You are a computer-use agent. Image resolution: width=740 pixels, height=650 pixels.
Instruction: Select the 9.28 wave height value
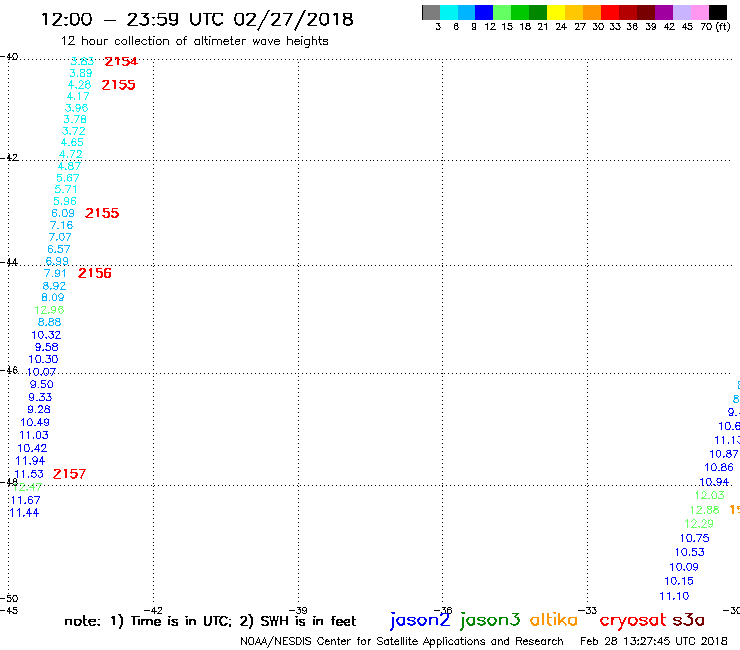(x=39, y=410)
